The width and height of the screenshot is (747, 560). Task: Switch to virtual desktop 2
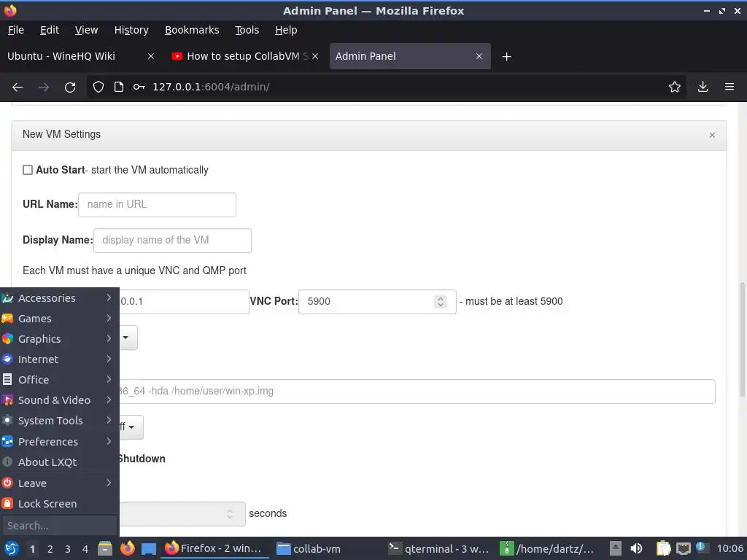(50, 549)
